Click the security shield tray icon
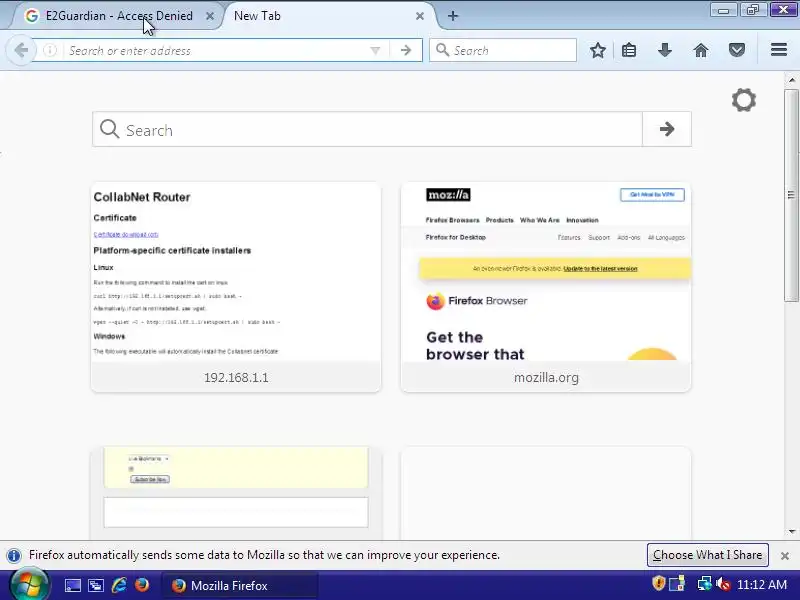The image size is (800, 600). tap(659, 583)
